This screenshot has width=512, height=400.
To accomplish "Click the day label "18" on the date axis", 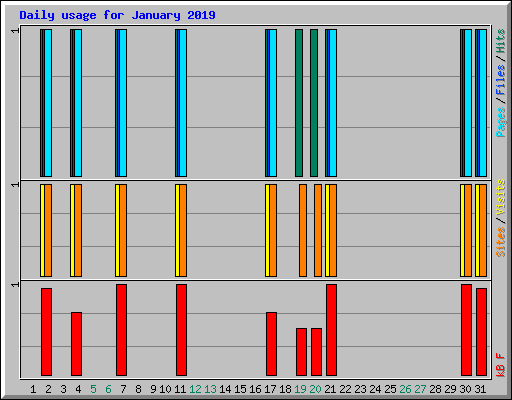I will (x=285, y=389).
